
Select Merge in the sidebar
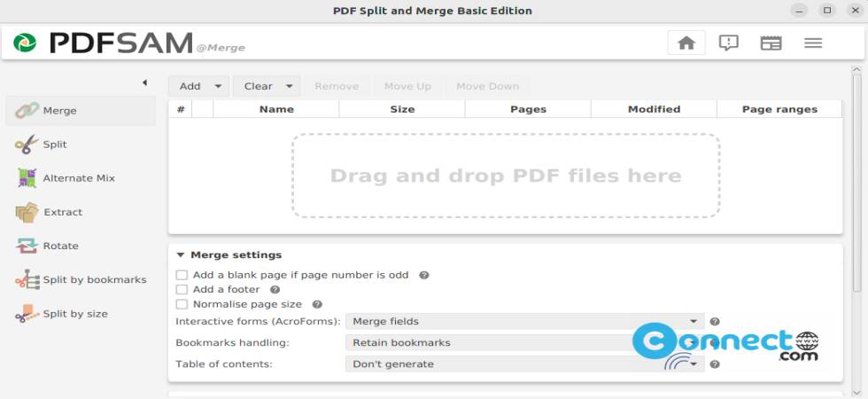81,111
